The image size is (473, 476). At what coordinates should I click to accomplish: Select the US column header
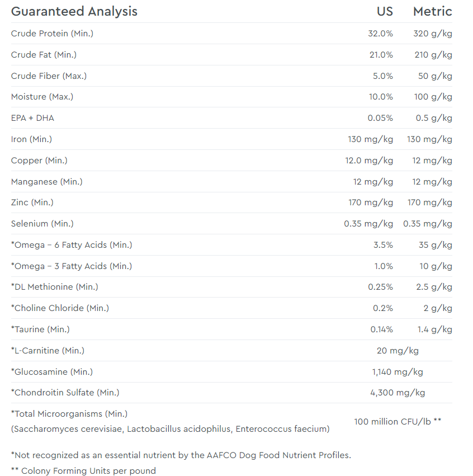385,11
